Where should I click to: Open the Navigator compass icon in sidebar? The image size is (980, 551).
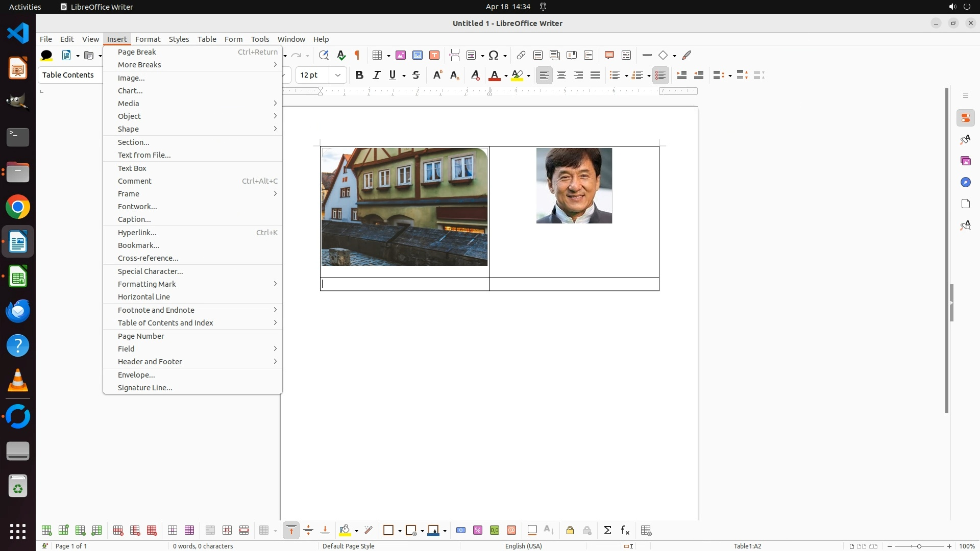click(965, 182)
